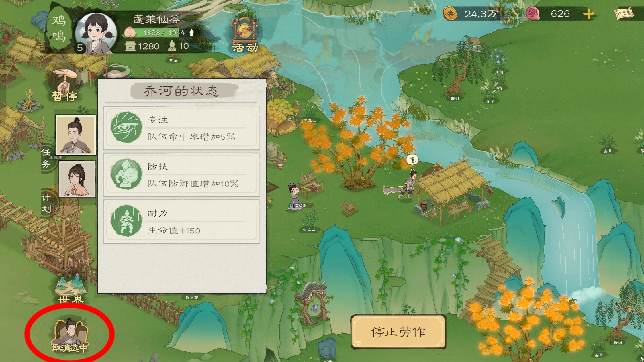
Task: Click the gold plus to add gems
Action: [589, 14]
